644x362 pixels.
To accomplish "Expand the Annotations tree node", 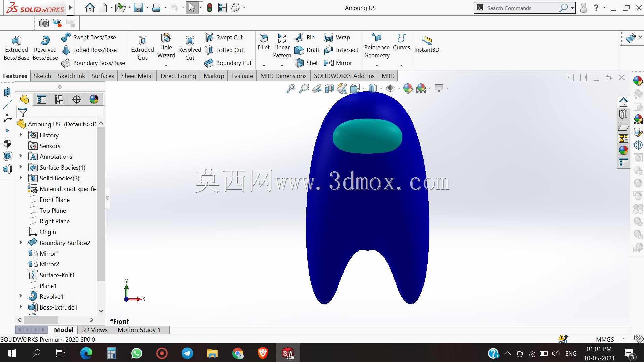I will pos(21,156).
